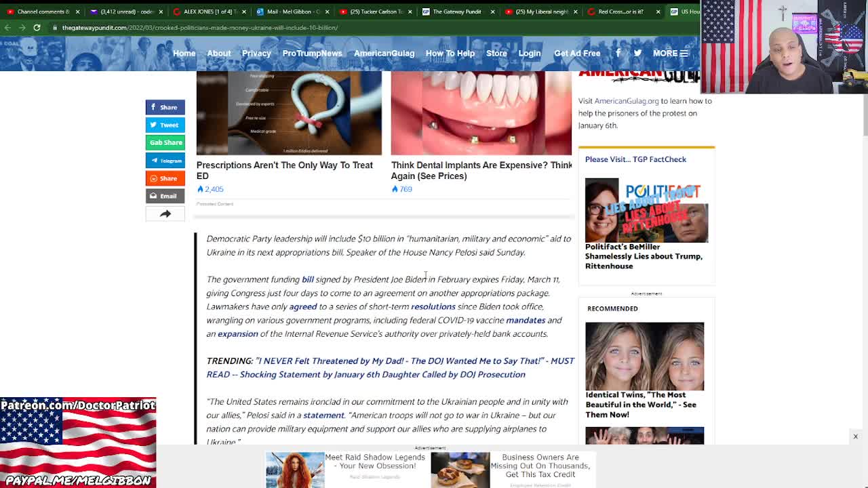
Task: Close the 'ALEX JONES [1 of 4]' tab
Action: pyautogui.click(x=243, y=12)
